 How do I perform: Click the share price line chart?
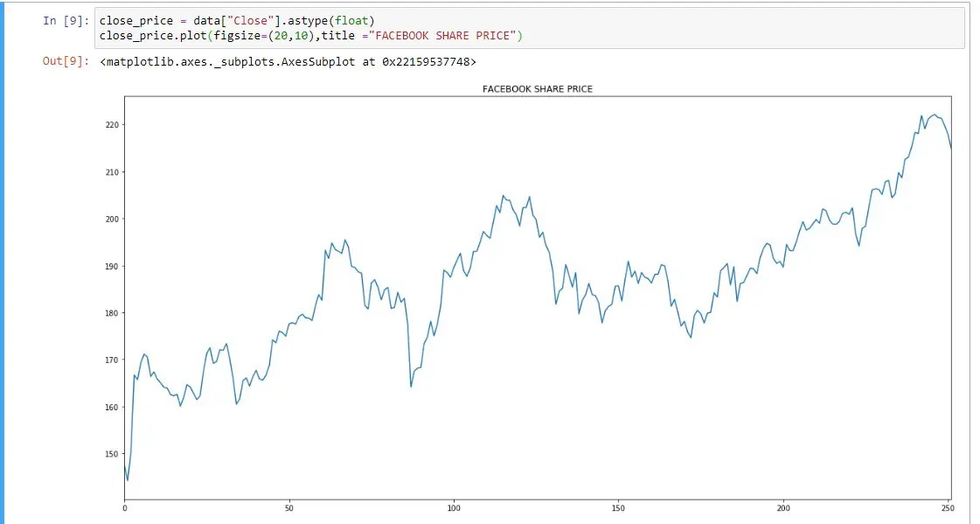(538, 297)
